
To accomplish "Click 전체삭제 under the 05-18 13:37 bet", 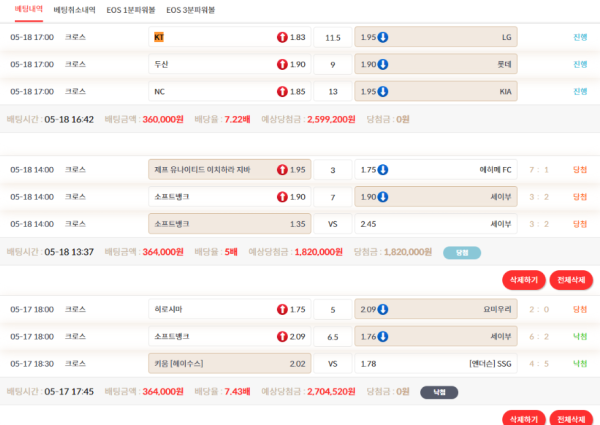I will tap(571, 280).
